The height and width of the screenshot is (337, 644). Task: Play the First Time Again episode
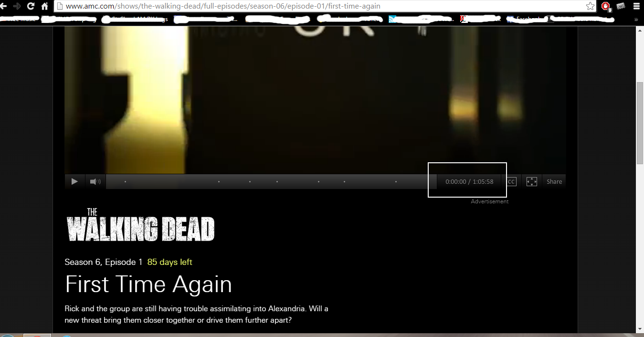74,181
